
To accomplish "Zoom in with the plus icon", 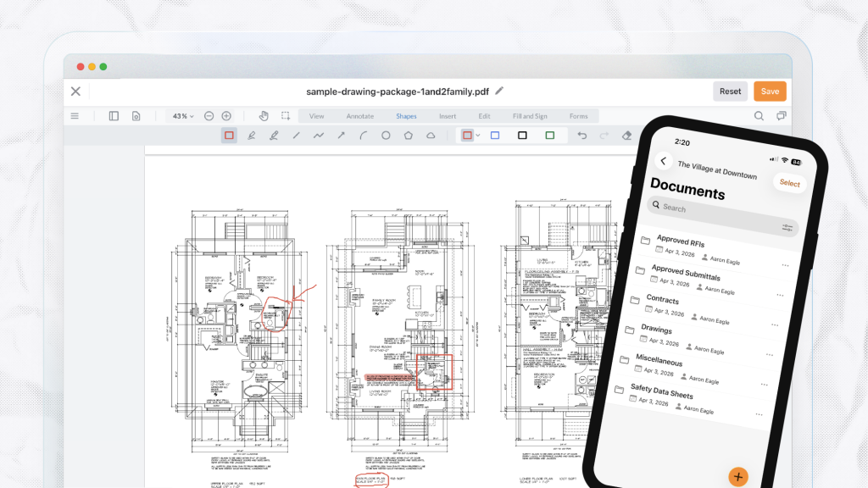I will [226, 116].
